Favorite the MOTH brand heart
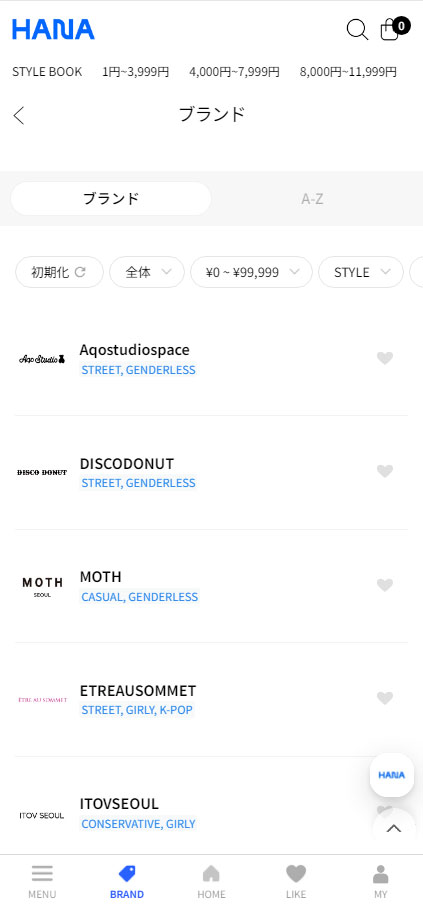This screenshot has height=907, width=423. click(x=385, y=585)
